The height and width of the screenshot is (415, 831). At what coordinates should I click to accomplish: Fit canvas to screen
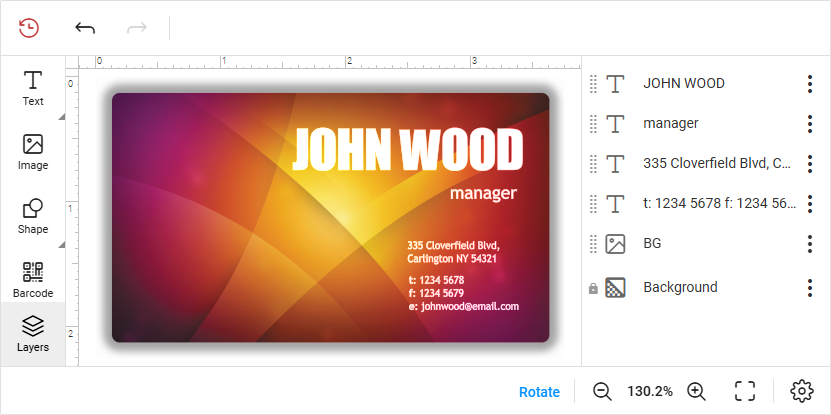pos(745,391)
